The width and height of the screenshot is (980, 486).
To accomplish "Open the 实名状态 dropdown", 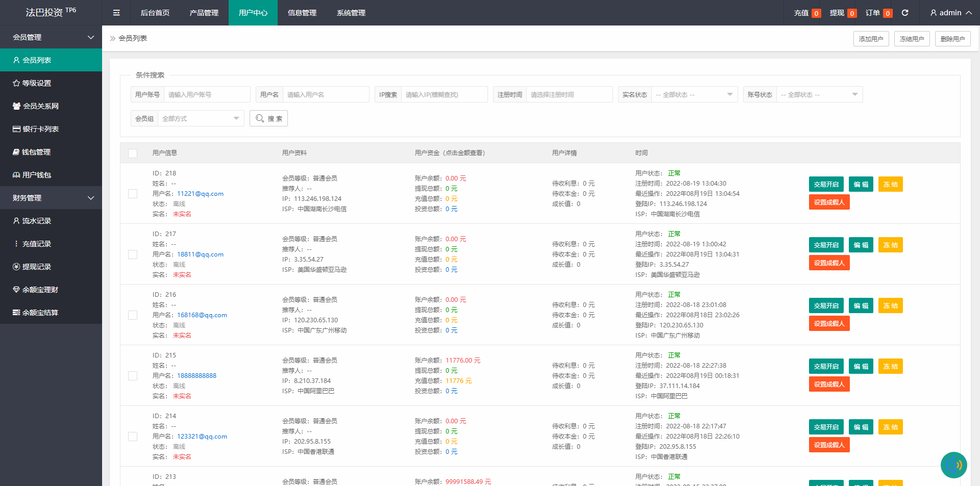I will click(694, 94).
